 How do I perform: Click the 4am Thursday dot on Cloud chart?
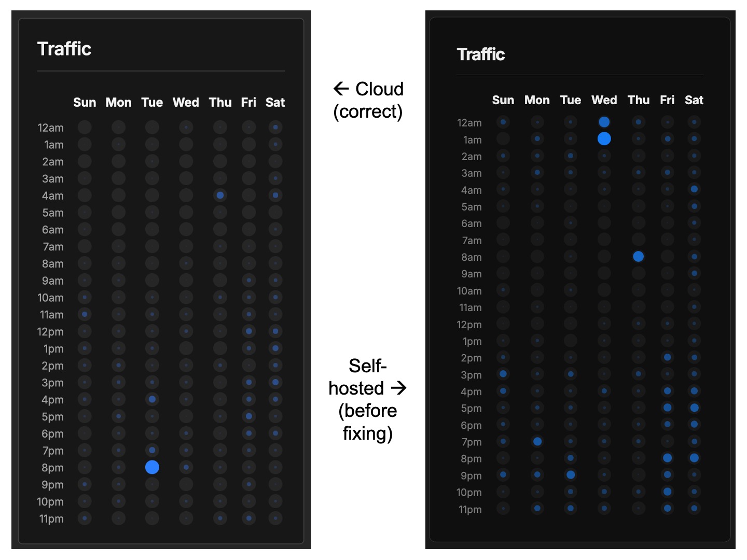pyautogui.click(x=220, y=195)
